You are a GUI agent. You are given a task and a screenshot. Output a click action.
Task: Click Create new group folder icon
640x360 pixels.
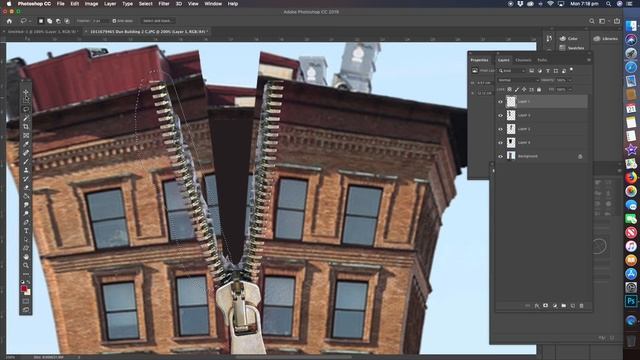(x=564, y=305)
